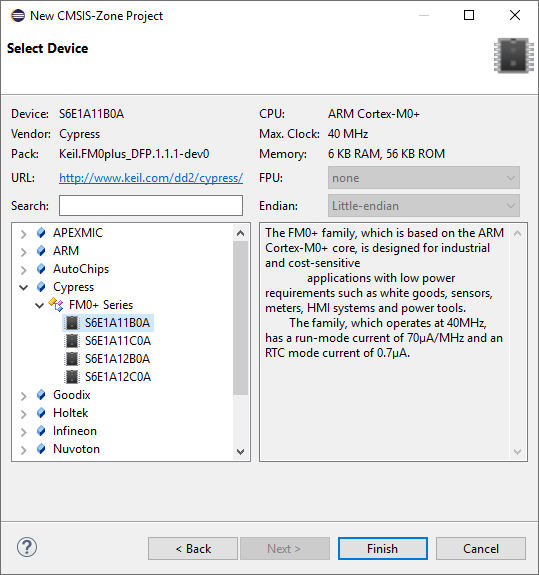Click the ARM vendor label in tree
This screenshot has height=575, width=539.
click(x=66, y=251)
